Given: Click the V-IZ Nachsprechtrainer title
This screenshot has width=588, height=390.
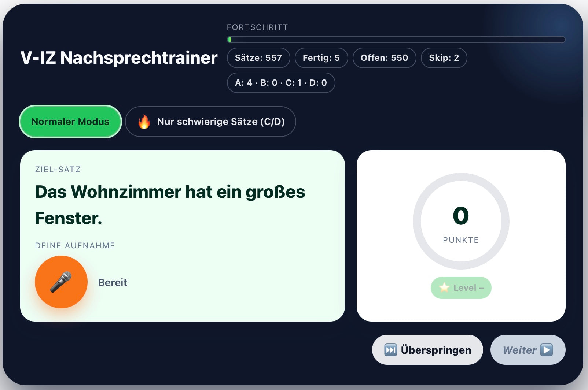Looking at the screenshot, I should (x=119, y=58).
